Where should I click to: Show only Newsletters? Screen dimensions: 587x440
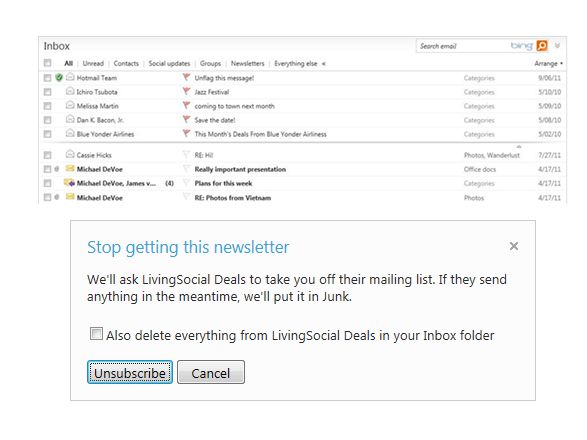(x=247, y=63)
